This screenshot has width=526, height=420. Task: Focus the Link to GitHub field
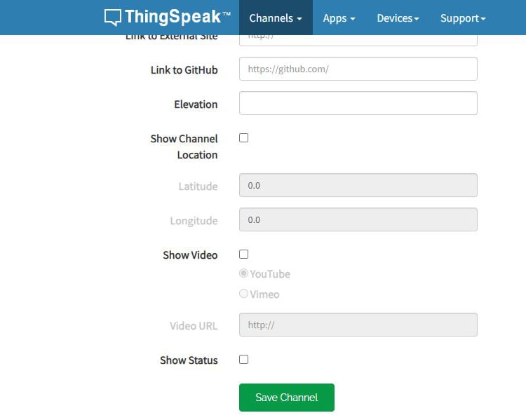(x=358, y=69)
